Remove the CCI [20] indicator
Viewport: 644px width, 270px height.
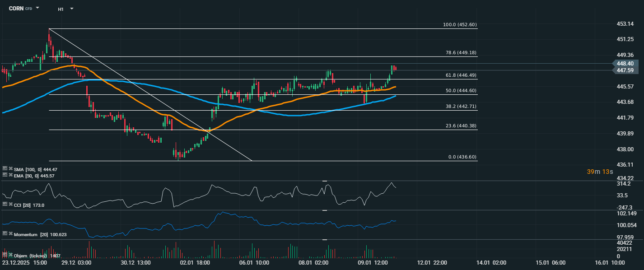(x=10, y=205)
